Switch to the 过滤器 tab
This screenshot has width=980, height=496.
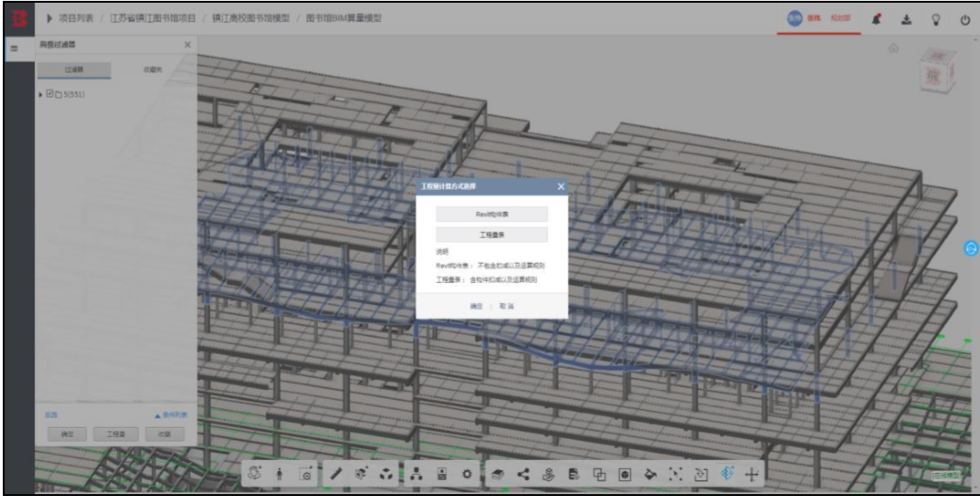[x=74, y=70]
